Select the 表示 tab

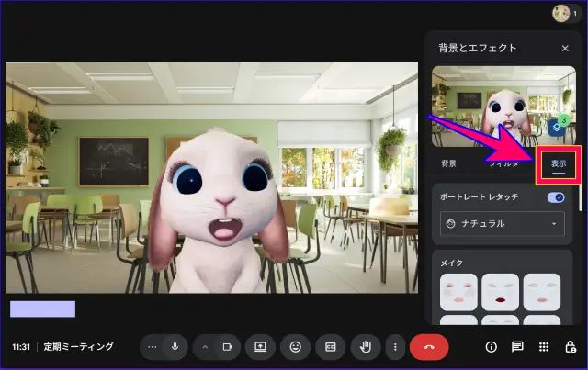tap(559, 164)
